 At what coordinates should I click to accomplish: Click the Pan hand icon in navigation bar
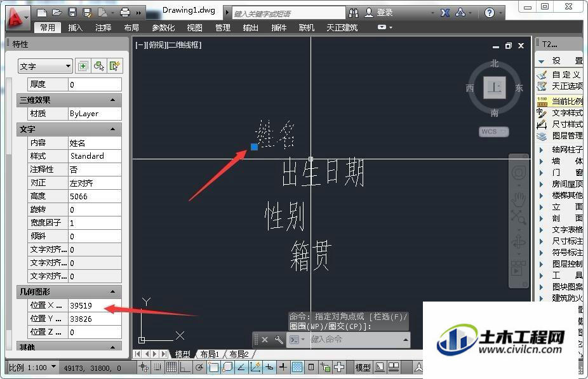519,199
